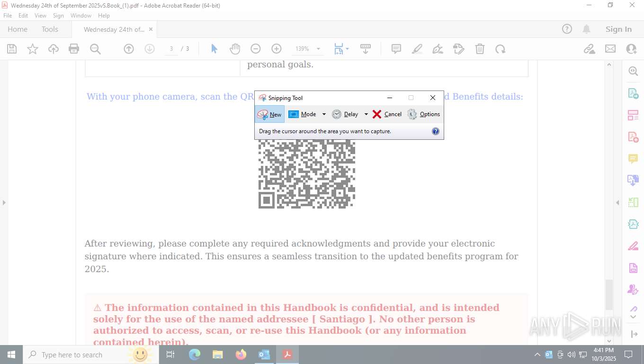Share a link via chain icon
Screen dimensions: 644x364
click(589, 49)
